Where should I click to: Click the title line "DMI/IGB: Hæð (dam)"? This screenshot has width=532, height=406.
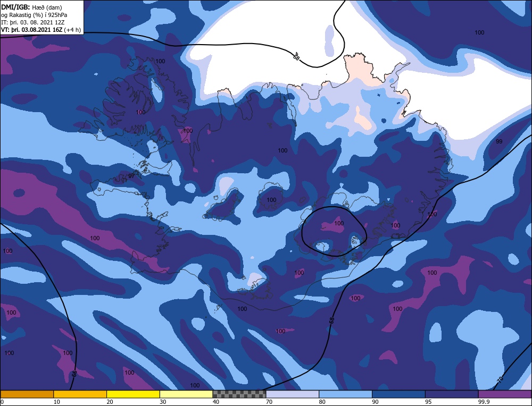pyautogui.click(x=31, y=7)
